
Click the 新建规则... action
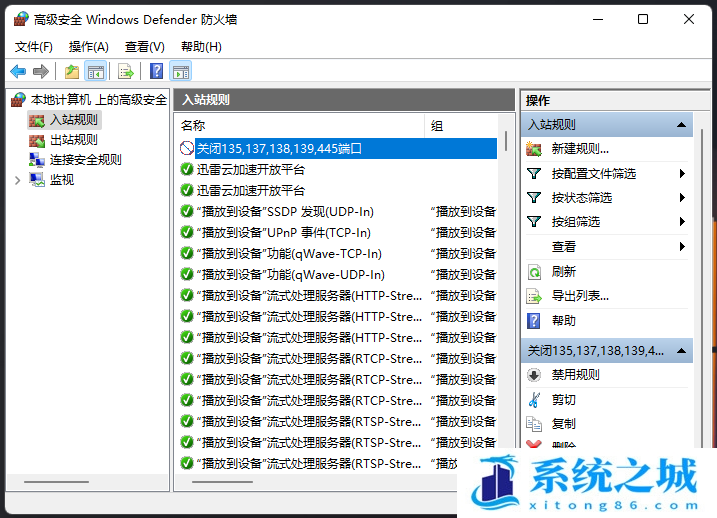click(x=580, y=149)
